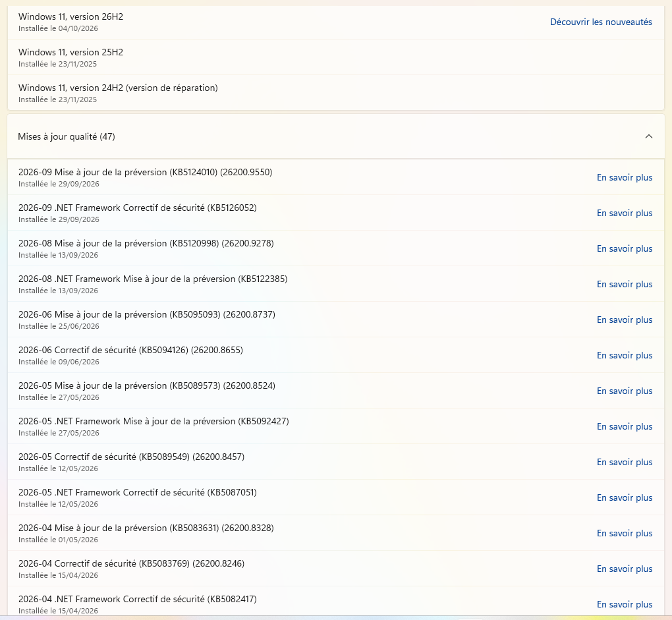Image resolution: width=672 pixels, height=620 pixels.
Task: Select the 2026-05 Correctif de sécurité (KB5089549) title
Action: [x=132, y=457]
